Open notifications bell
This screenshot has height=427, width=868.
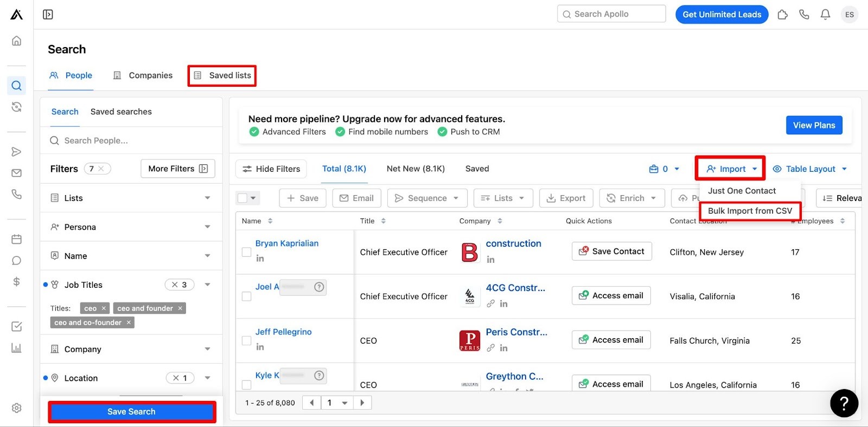click(825, 15)
